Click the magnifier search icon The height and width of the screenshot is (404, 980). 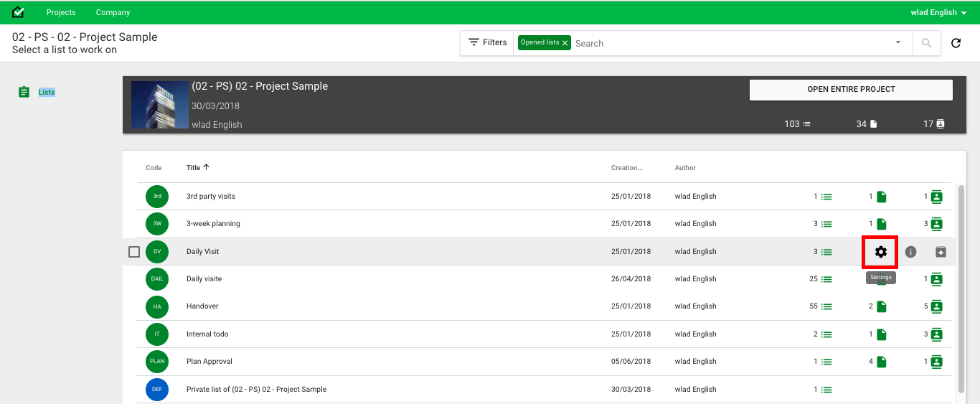point(927,43)
